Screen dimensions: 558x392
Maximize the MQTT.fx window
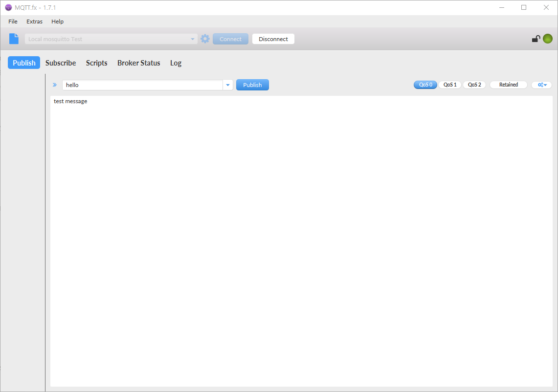point(524,7)
